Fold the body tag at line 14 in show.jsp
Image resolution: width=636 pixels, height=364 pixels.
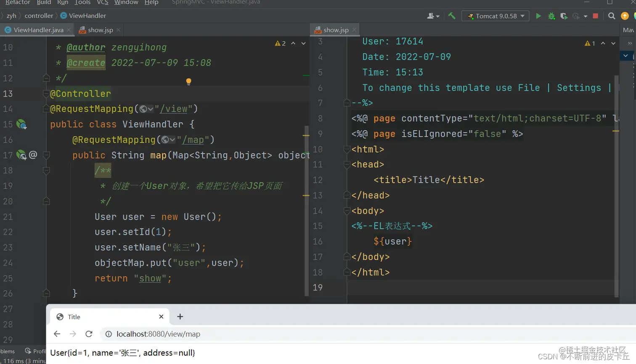tap(347, 211)
